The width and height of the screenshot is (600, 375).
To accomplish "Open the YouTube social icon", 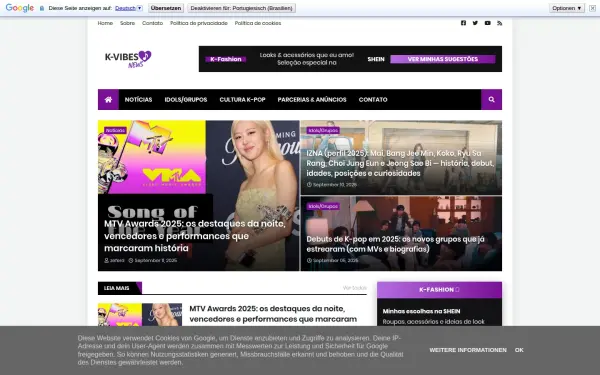I will [x=487, y=23].
